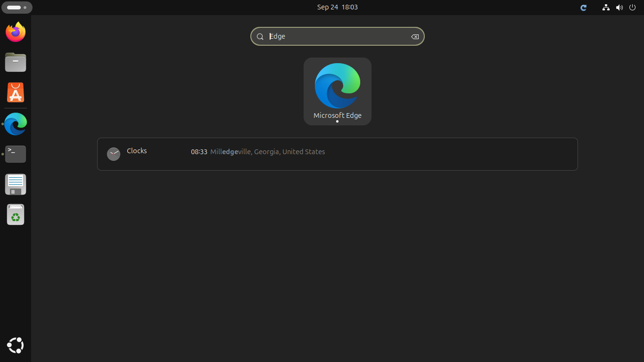The height and width of the screenshot is (362, 644).
Task: Open the Trash from the dock
Action: click(x=16, y=214)
